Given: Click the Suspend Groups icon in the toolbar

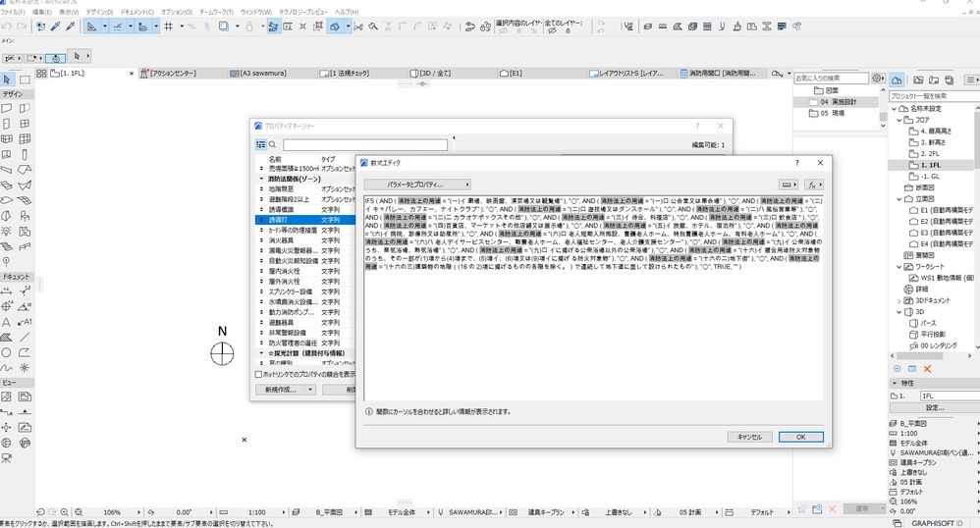Looking at the screenshot, I should point(273,26).
